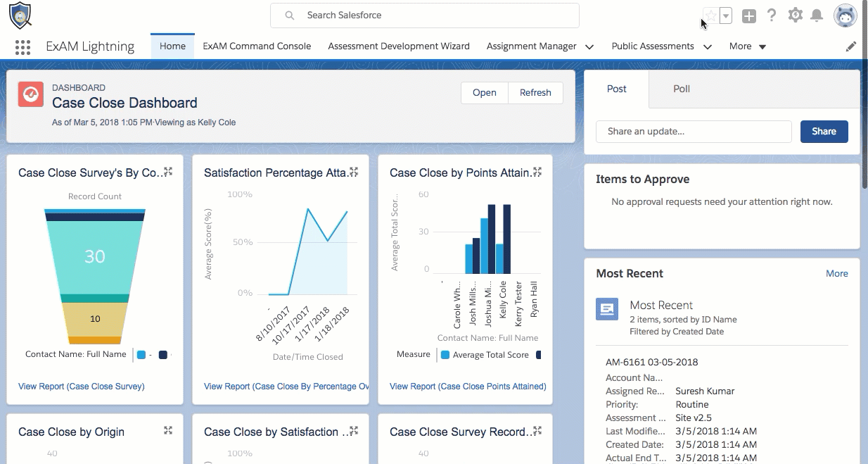Click the More link in Most Recent
This screenshot has height=464, width=868.
click(837, 273)
